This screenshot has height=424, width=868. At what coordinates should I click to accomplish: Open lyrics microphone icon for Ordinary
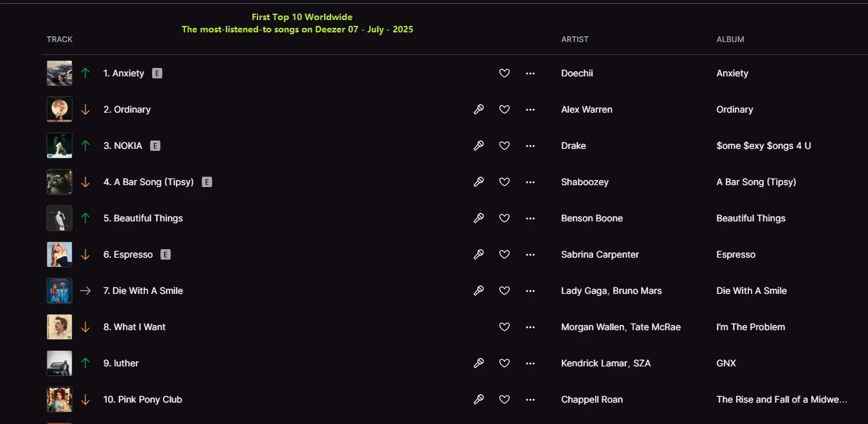(x=479, y=109)
